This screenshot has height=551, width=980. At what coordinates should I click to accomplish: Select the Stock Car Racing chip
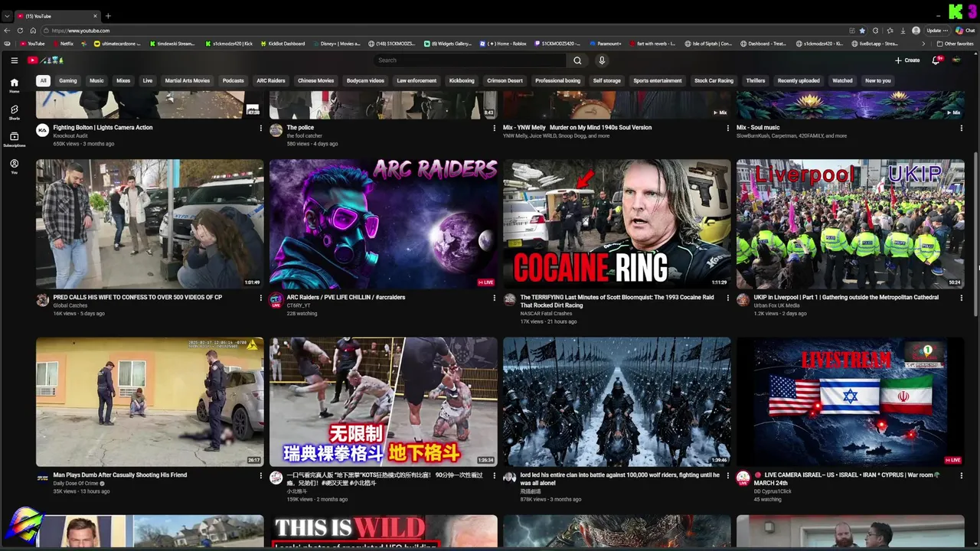point(714,80)
